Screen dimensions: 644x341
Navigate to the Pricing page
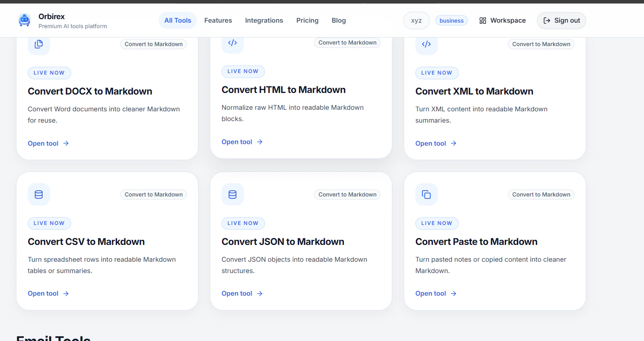(308, 20)
